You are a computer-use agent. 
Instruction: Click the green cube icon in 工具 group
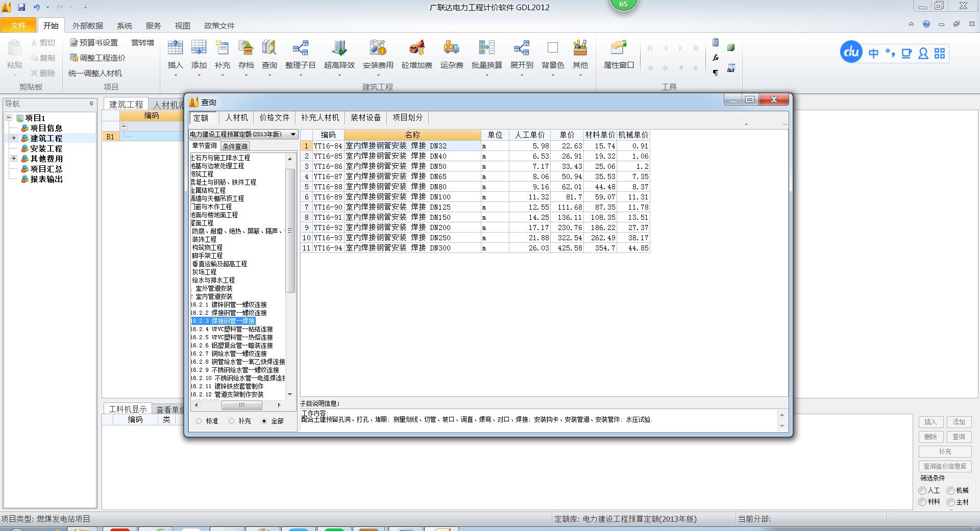pos(731,47)
